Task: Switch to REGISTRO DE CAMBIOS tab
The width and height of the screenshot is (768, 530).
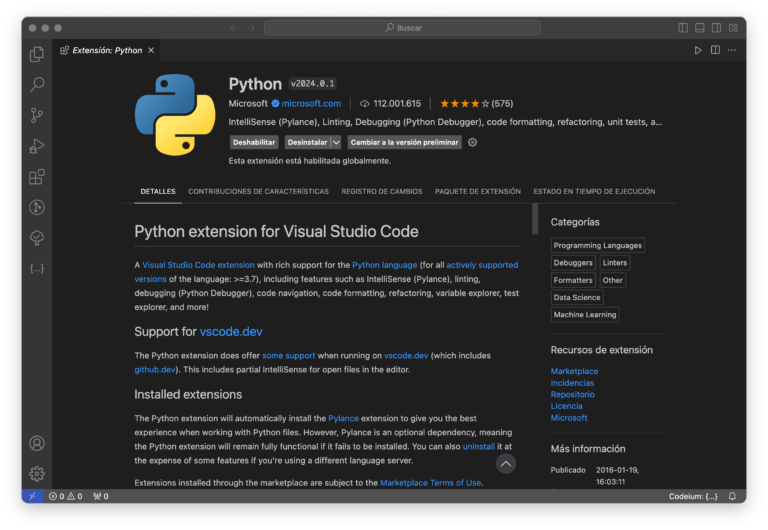Action: pos(382,191)
